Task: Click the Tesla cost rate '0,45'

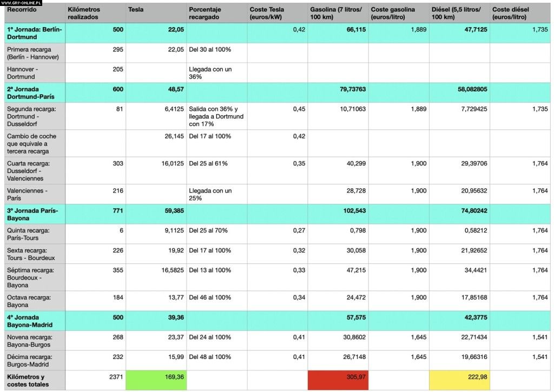Action: [x=299, y=109]
